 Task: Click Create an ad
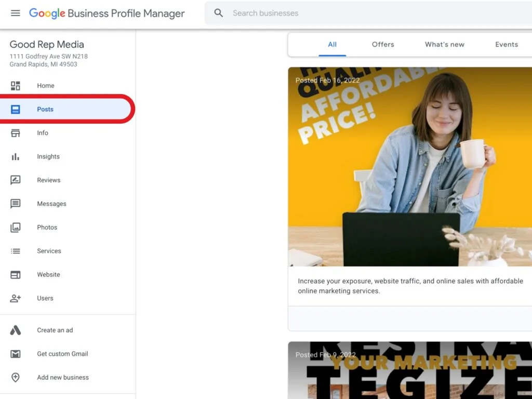click(x=55, y=330)
